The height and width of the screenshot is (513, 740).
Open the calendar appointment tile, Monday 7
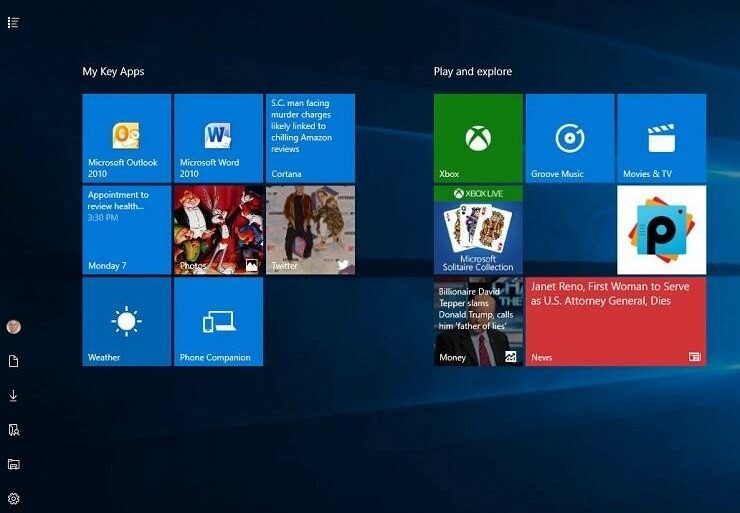(126, 230)
